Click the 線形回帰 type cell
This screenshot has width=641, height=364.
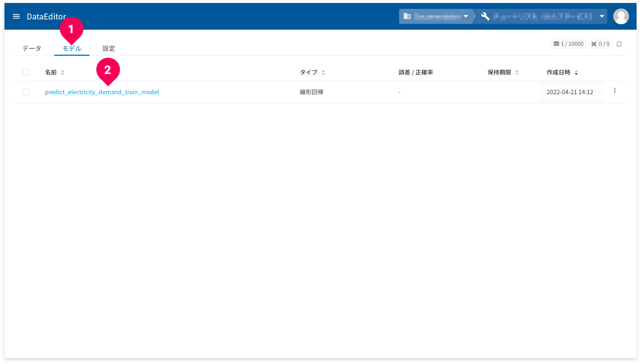point(312,92)
